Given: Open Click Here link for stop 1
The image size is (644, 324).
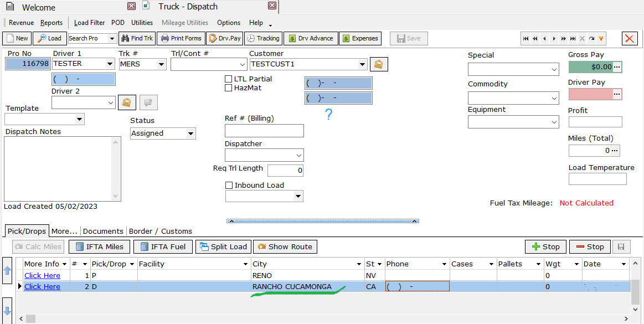Looking at the screenshot, I should pos(42,275).
